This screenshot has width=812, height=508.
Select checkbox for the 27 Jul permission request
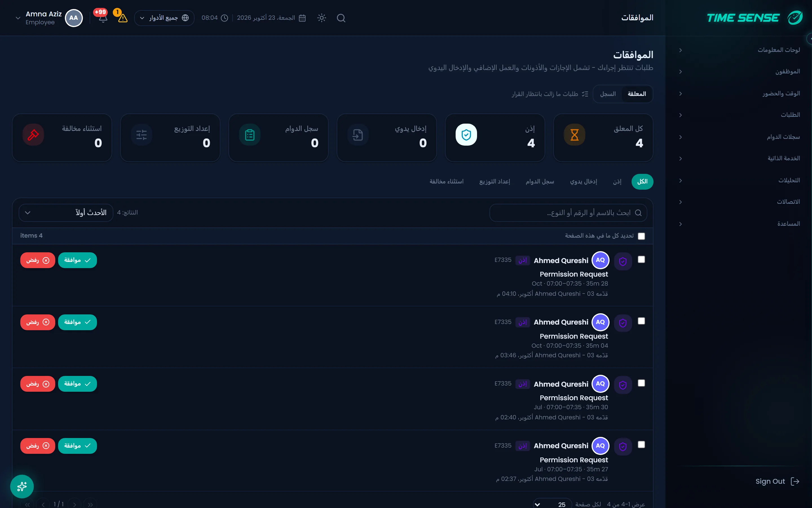click(641, 445)
